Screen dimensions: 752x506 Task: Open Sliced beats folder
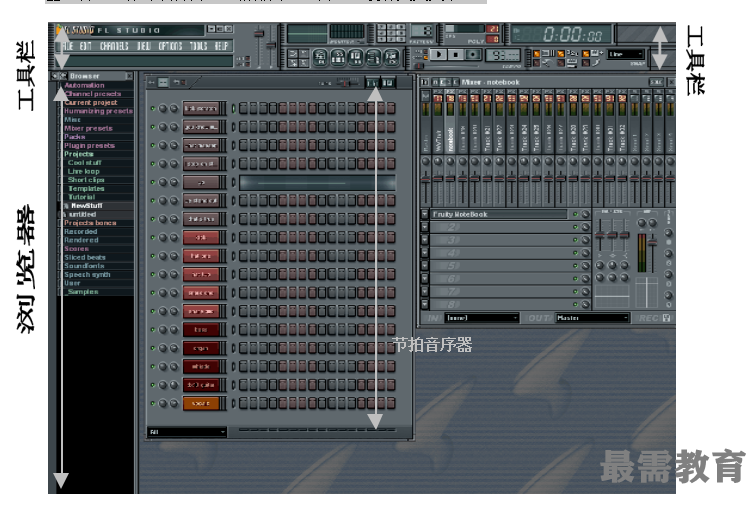pyautogui.click(x=85, y=257)
